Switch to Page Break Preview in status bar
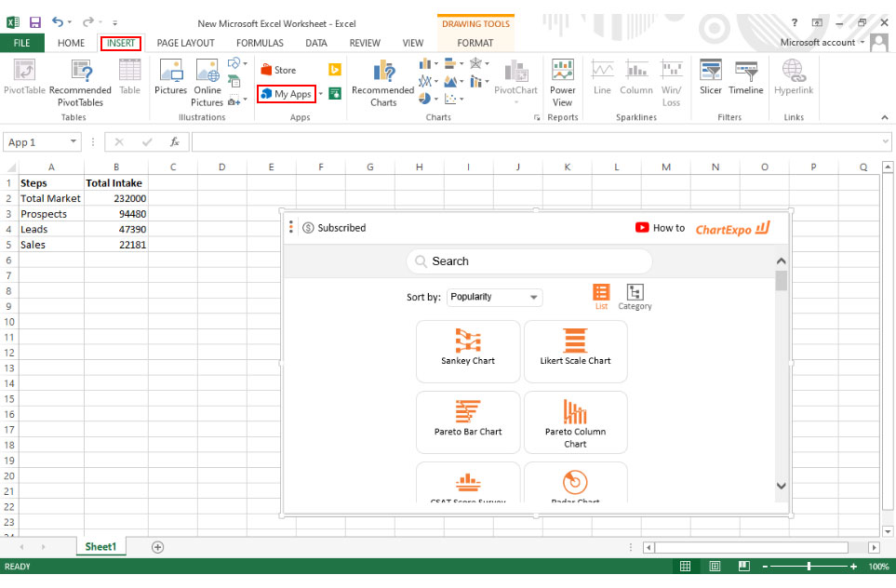The image size is (896, 588). pos(743,567)
